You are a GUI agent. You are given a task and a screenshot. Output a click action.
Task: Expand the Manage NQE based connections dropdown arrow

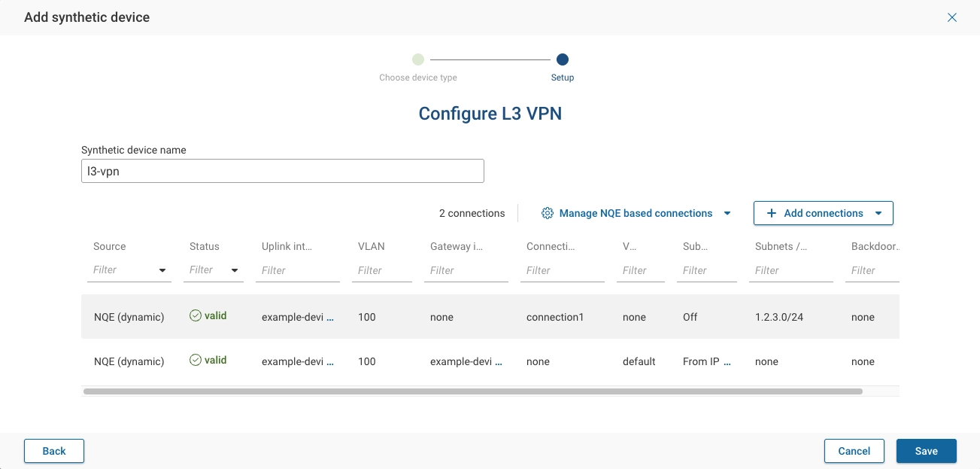(x=727, y=213)
